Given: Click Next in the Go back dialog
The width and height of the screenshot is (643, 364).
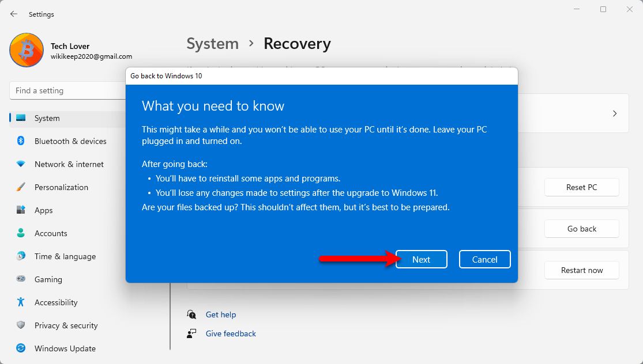Looking at the screenshot, I should click(x=421, y=259).
